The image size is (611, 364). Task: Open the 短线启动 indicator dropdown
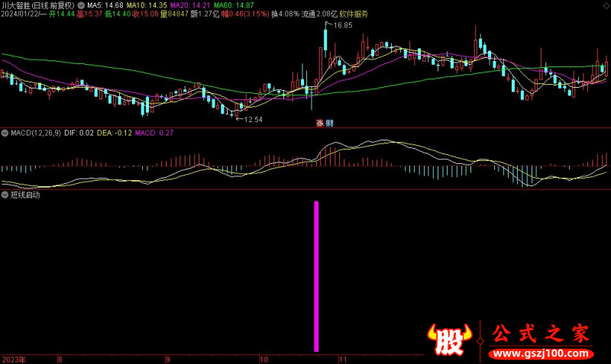pos(5,195)
